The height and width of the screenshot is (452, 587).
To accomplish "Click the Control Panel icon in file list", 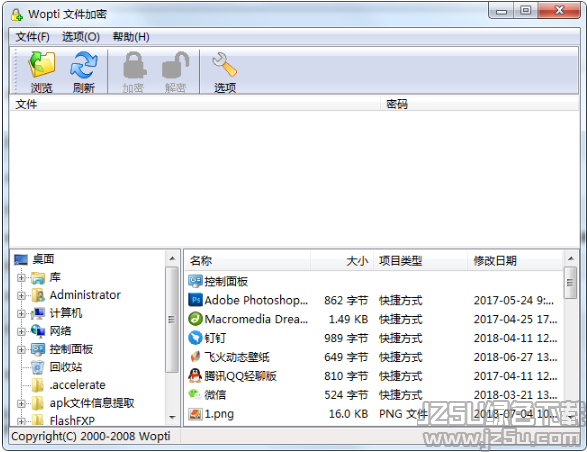I will (195, 281).
